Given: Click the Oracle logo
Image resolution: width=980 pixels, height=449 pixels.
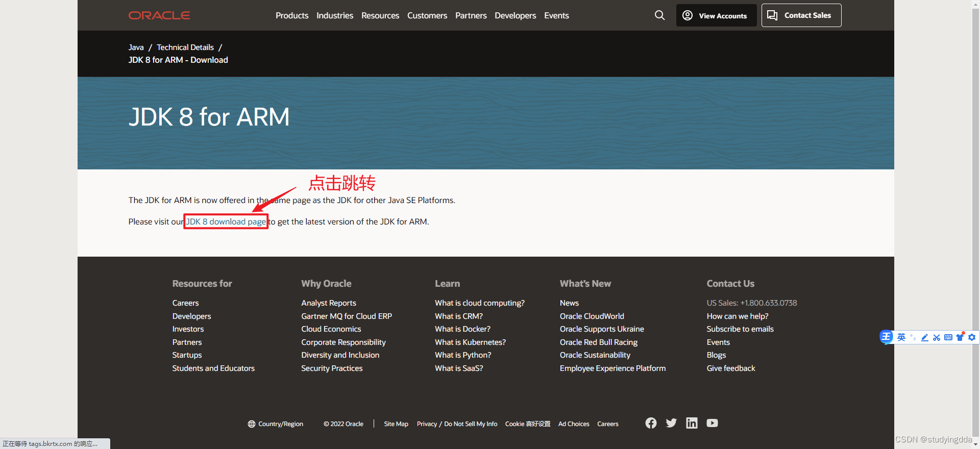Looking at the screenshot, I should [159, 15].
